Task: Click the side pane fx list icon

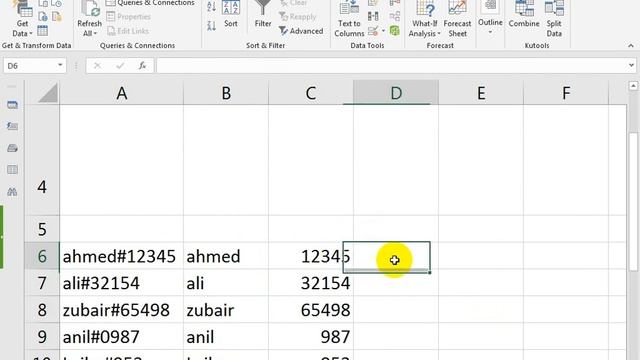Action: point(12,126)
